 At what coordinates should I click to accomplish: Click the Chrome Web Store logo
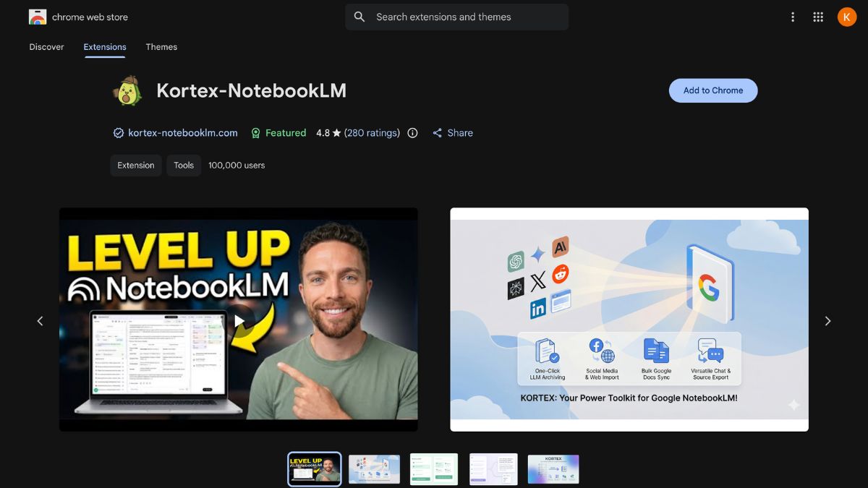coord(38,17)
